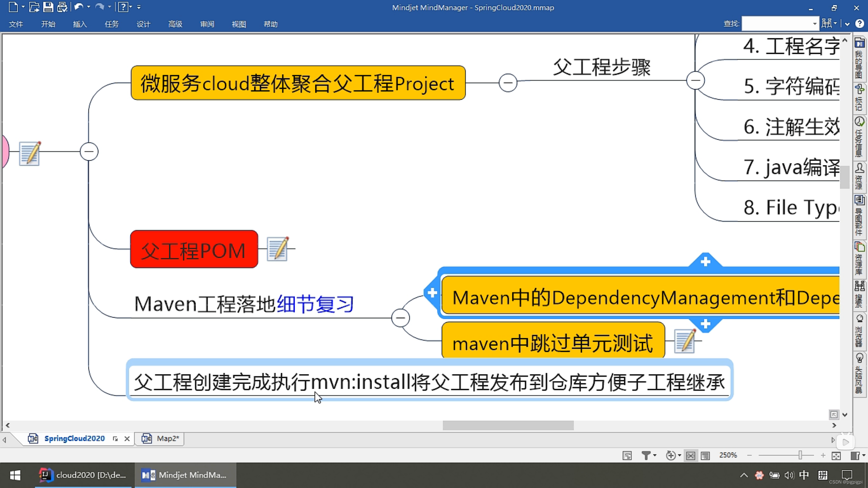Image resolution: width=868 pixels, height=488 pixels.
Task: Click the New map icon in the quick toolbar
Action: tap(13, 7)
